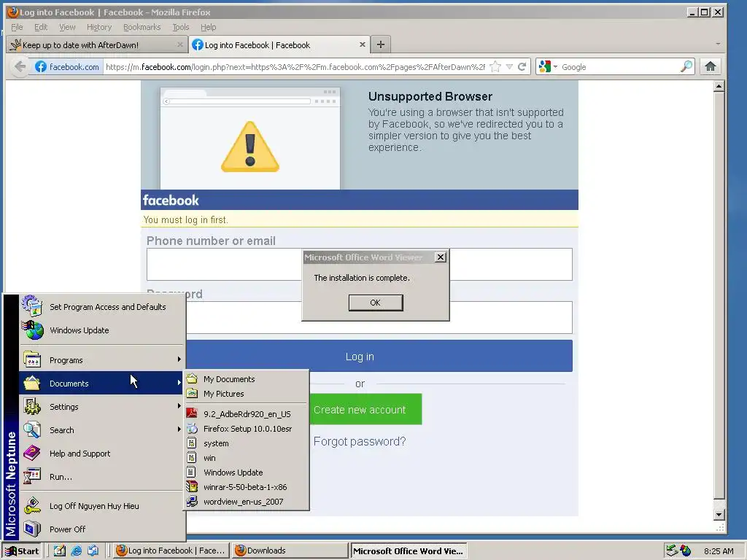Open Set Program Access and Defaults
The image size is (747, 560).
101,307
